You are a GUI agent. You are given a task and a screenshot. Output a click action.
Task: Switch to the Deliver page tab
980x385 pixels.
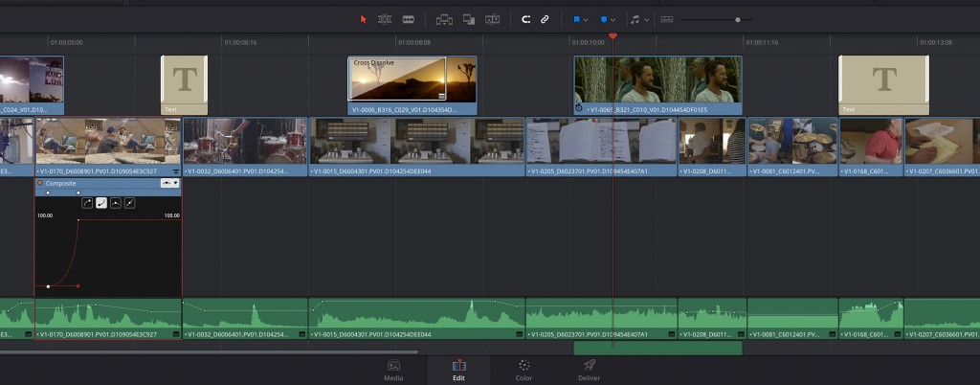coord(590,370)
